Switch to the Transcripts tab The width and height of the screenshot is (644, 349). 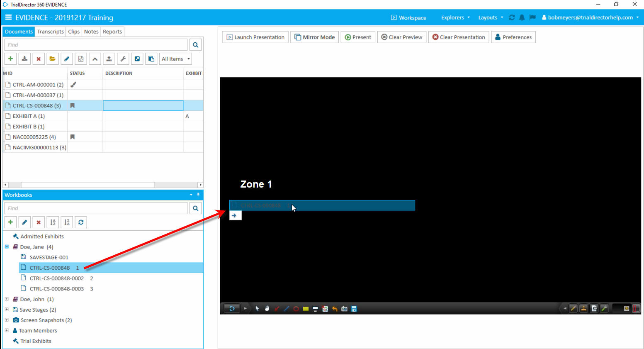click(x=51, y=32)
